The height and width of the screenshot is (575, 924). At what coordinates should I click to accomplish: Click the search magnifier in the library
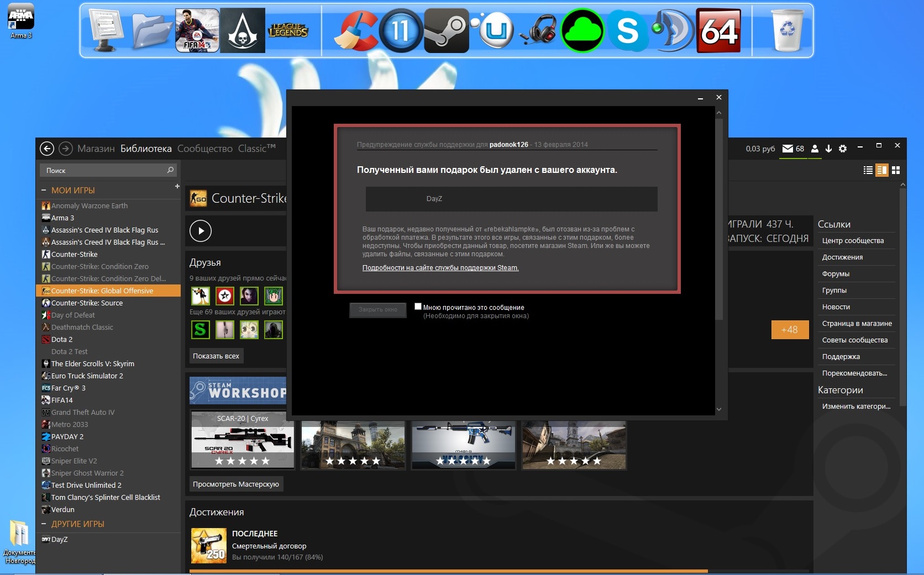click(x=170, y=170)
